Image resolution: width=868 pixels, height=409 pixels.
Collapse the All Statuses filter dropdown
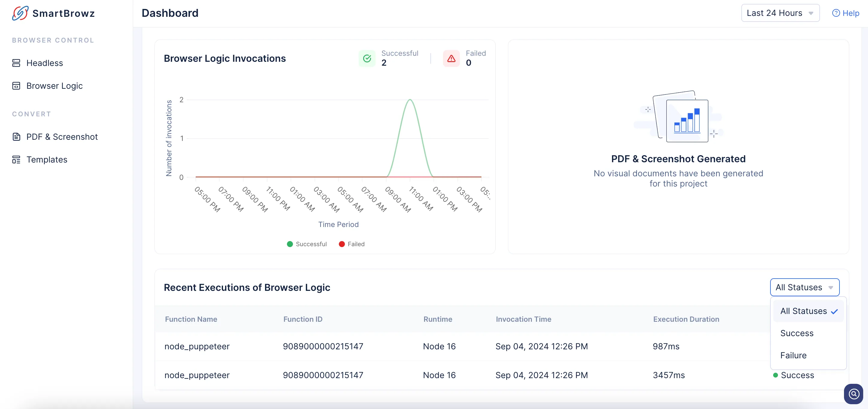(805, 287)
